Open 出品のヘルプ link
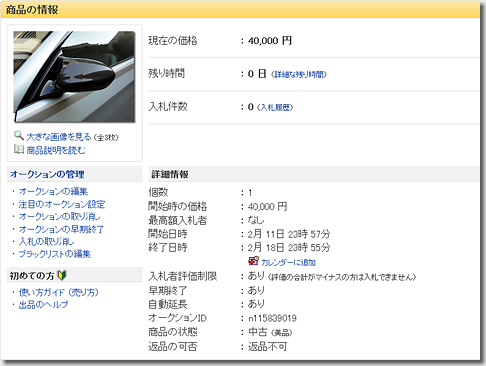Screen dimensions: 486x366 point(44,305)
